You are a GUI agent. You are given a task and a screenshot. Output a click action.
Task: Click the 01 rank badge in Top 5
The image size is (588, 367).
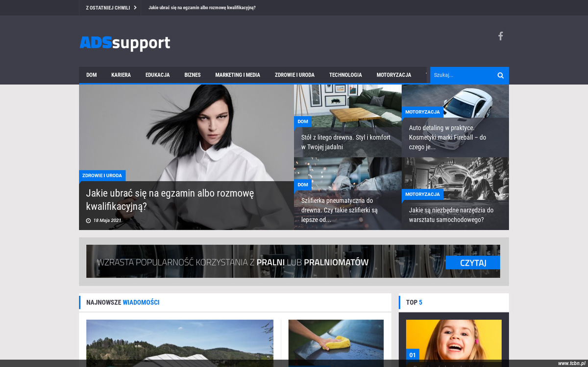click(413, 355)
